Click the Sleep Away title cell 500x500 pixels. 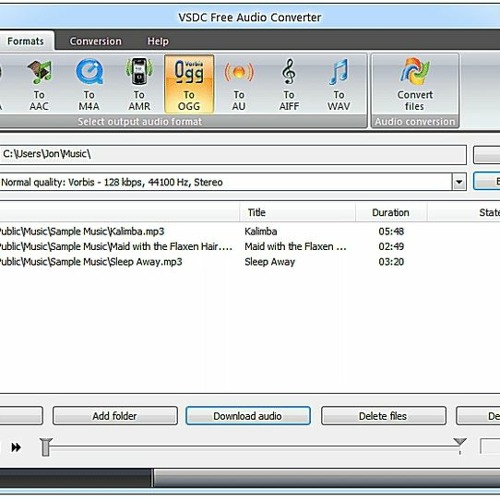pyautogui.click(x=270, y=262)
